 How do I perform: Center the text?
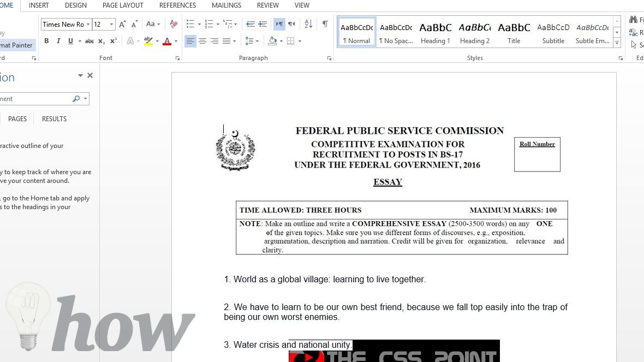coord(202,41)
